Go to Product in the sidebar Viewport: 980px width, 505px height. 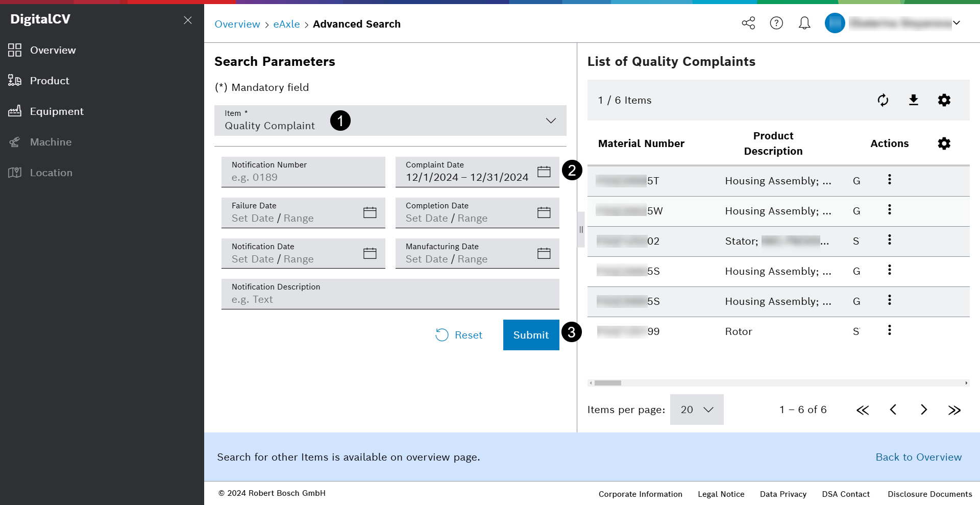[x=50, y=81]
